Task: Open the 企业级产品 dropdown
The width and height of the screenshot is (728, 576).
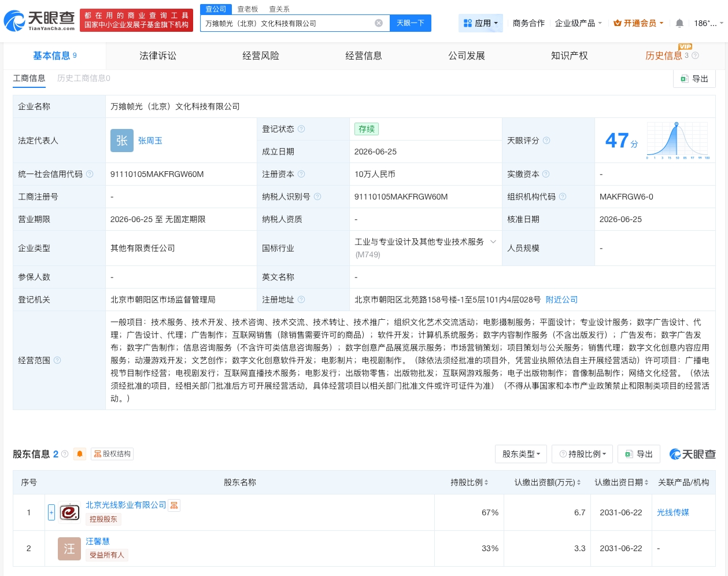Action: coord(578,23)
